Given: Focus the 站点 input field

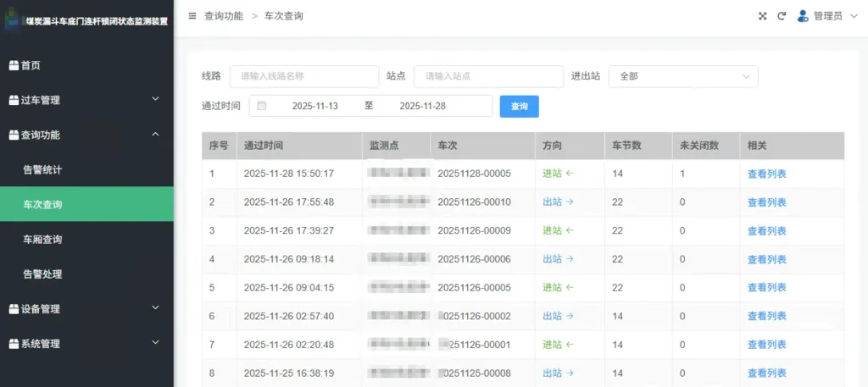Looking at the screenshot, I should (x=488, y=76).
